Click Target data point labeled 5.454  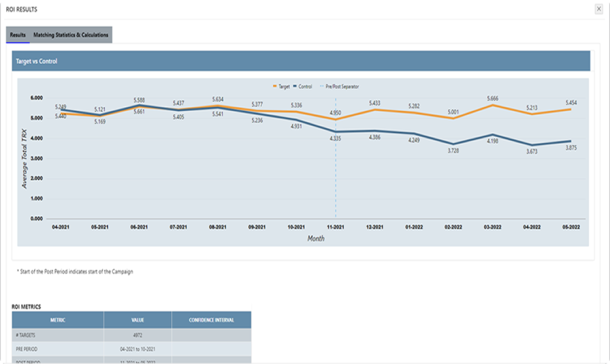571,109
